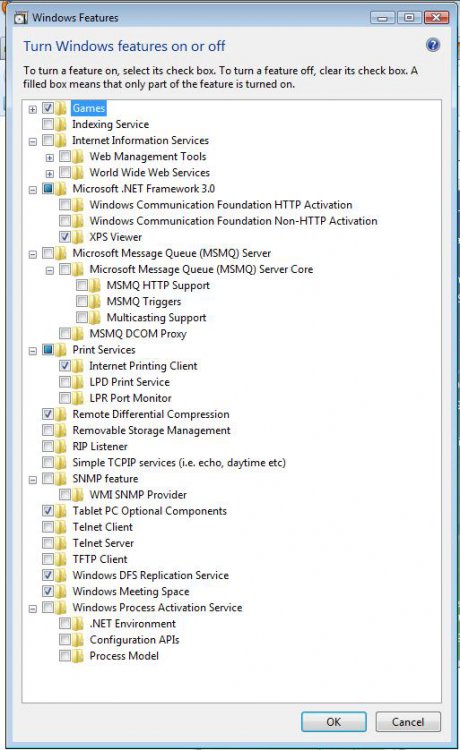The height and width of the screenshot is (750, 460).
Task: Uncheck Tablet PC Optional Components checkbox
Action: (x=48, y=511)
